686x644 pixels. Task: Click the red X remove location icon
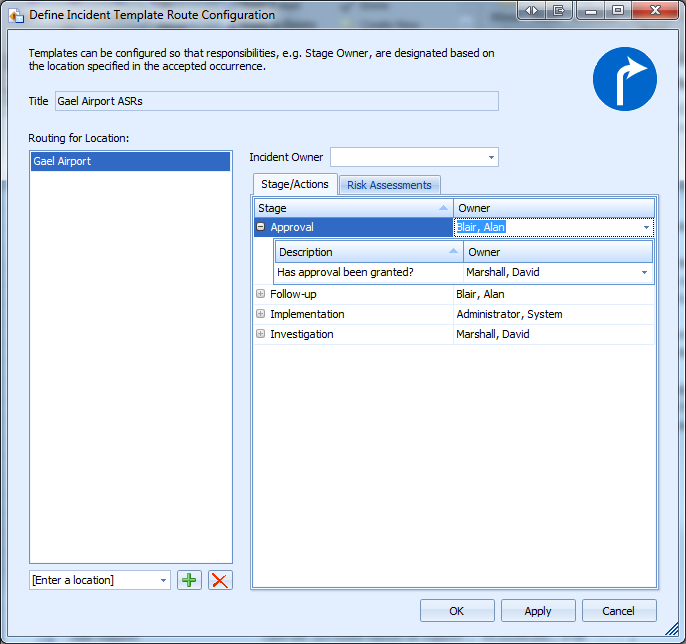(220, 580)
